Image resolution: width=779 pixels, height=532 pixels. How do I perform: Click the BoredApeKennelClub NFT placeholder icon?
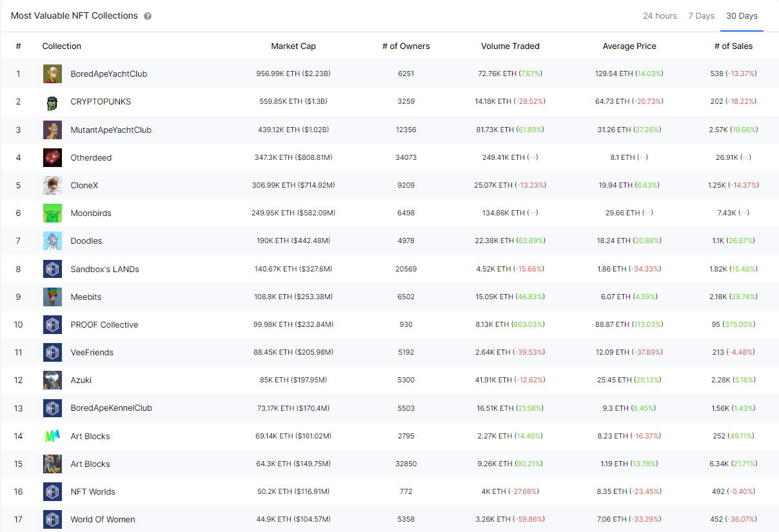[52, 408]
